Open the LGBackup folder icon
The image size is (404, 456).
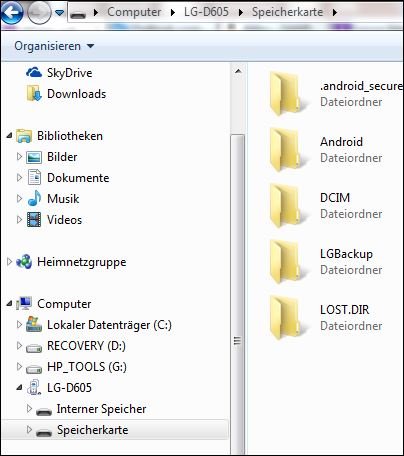(x=285, y=262)
